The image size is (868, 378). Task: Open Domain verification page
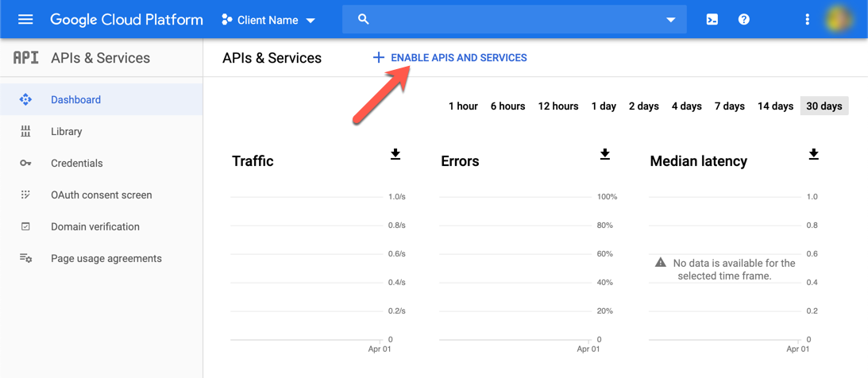point(102,226)
